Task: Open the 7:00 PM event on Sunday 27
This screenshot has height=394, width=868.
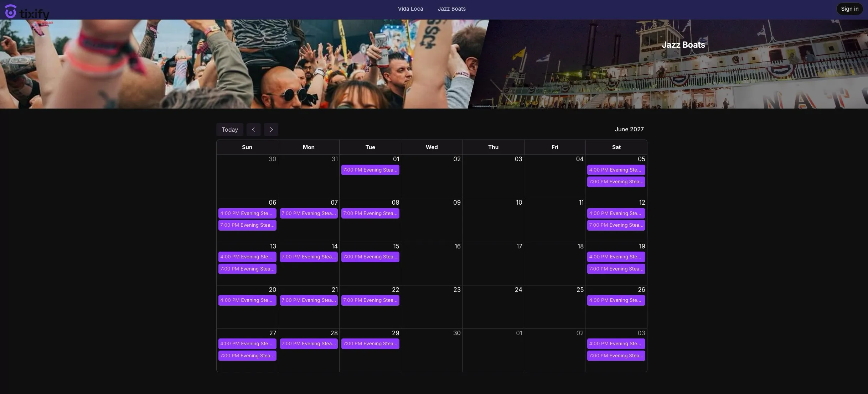Action: pos(247,356)
